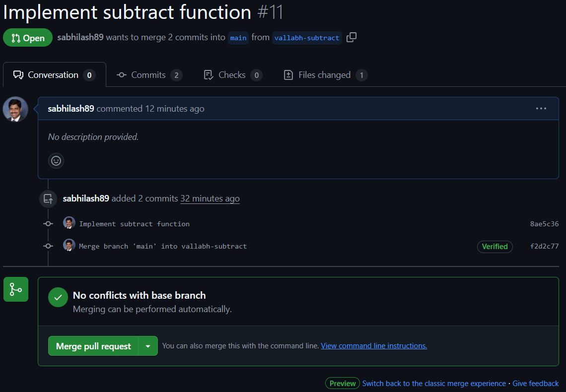Viewport: 566px width, 392px height.
Task: Open View command line instructions link
Action: tap(374, 346)
